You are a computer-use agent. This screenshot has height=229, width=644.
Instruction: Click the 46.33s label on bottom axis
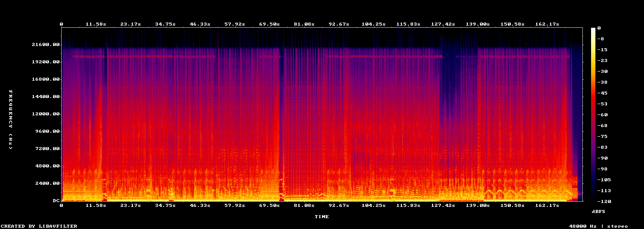click(200, 205)
